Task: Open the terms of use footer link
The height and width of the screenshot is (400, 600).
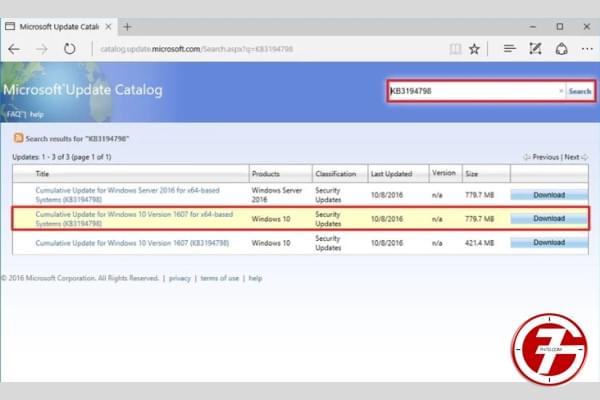Action: (x=219, y=278)
